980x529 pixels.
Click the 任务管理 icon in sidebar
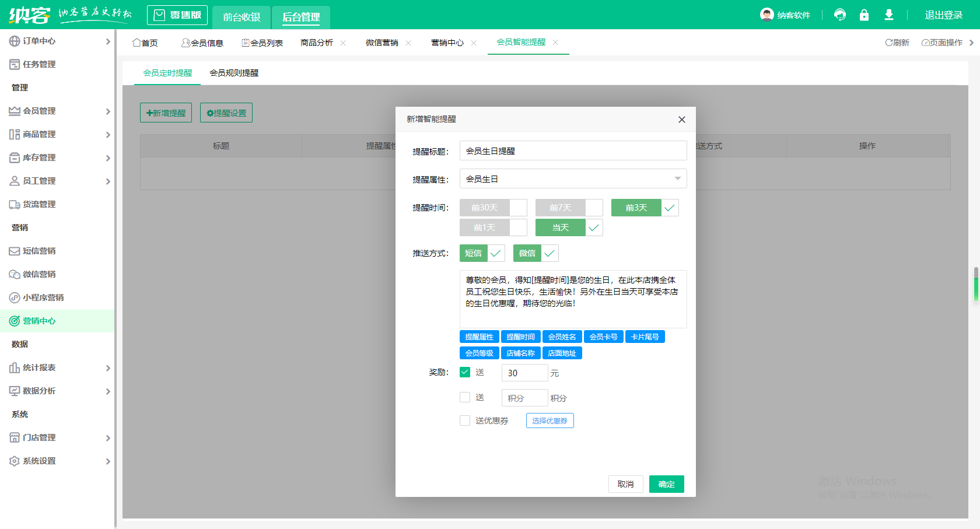tap(15, 64)
